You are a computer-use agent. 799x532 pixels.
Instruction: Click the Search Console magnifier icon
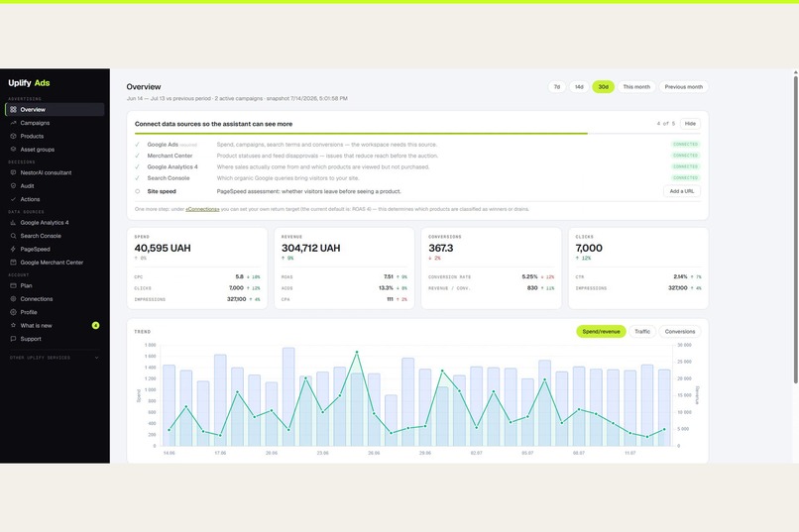(13, 236)
